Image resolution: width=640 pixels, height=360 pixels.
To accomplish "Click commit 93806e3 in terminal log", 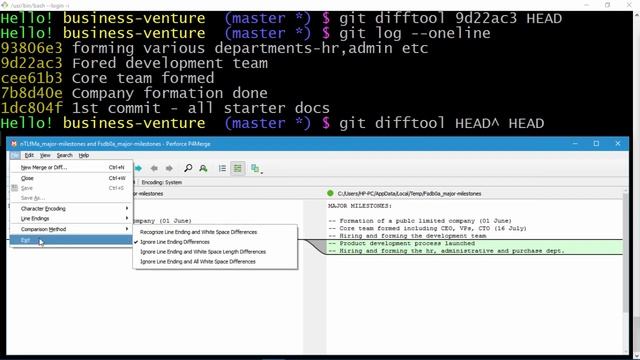I will point(31,48).
